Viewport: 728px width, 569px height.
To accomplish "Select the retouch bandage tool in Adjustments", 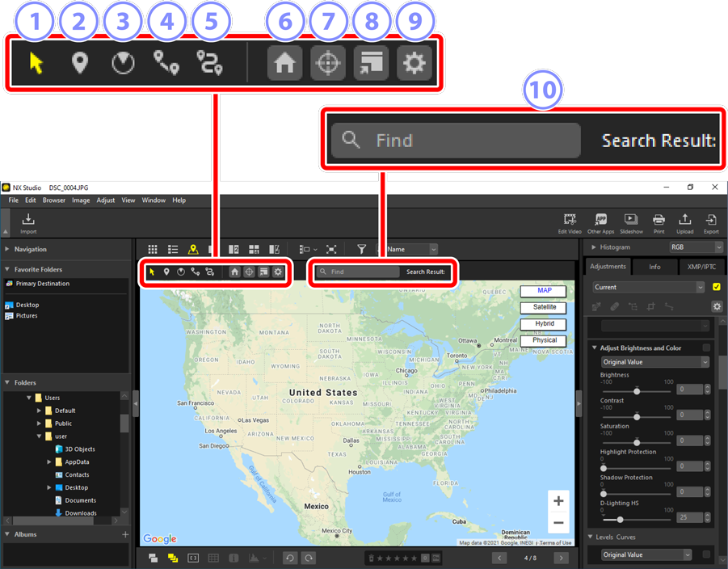I will point(614,306).
